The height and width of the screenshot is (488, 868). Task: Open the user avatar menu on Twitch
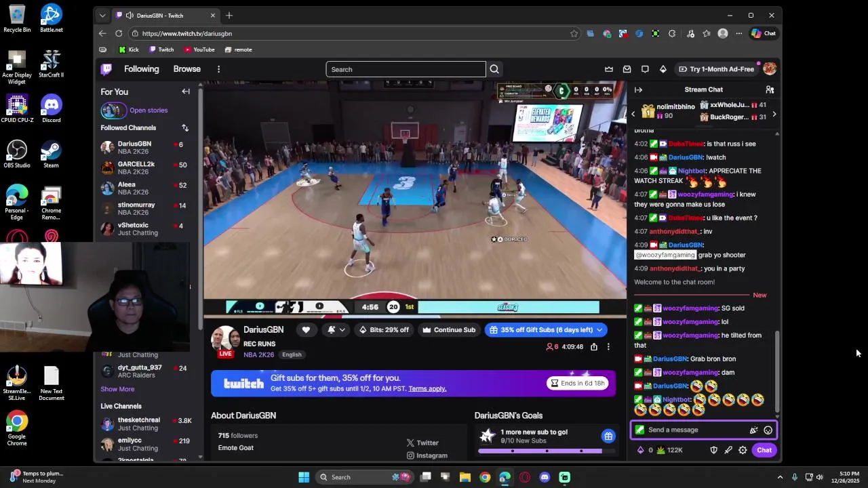click(x=769, y=69)
